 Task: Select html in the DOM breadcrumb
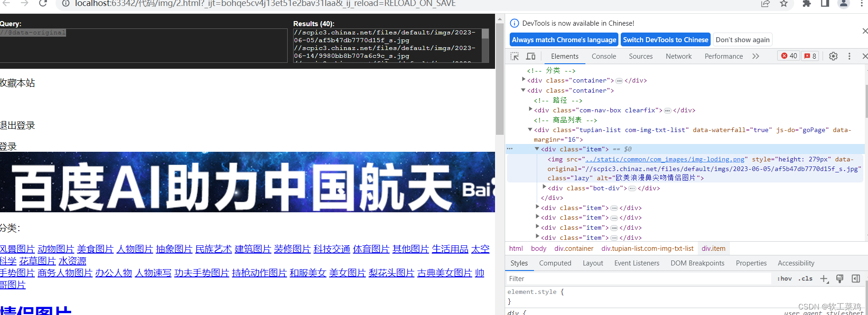click(x=516, y=249)
